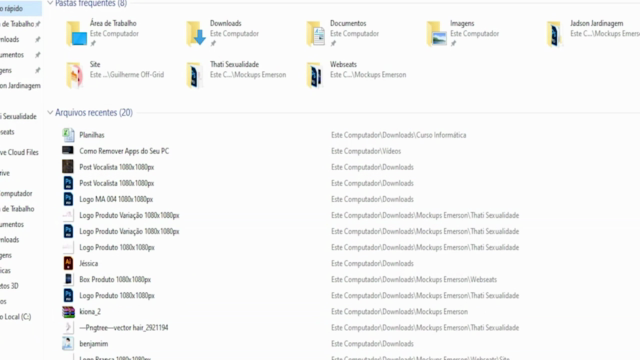Screen dimensions: 640x360
Task: Collapse the Arquivos recentes (20) chevron
Action: pyautogui.click(x=50, y=112)
